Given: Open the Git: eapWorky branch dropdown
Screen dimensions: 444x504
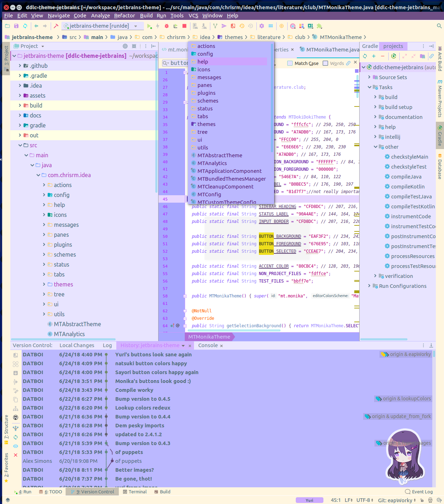Looking at the screenshot, I should [x=396, y=500].
